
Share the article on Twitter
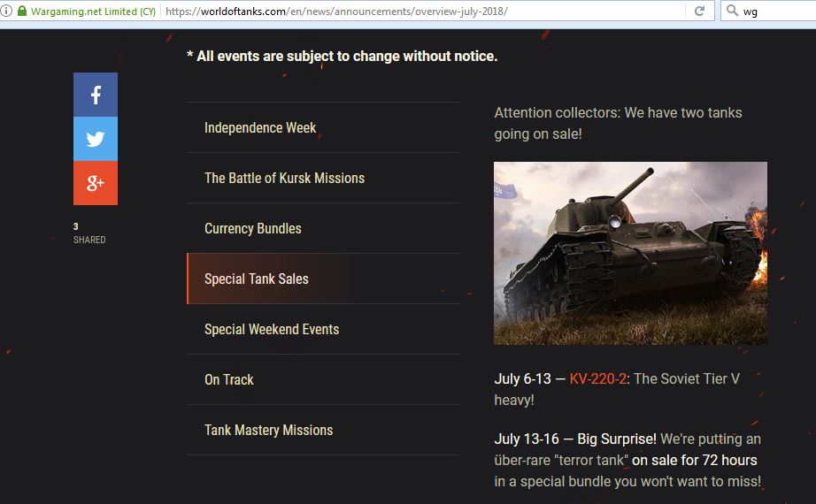coord(96,139)
